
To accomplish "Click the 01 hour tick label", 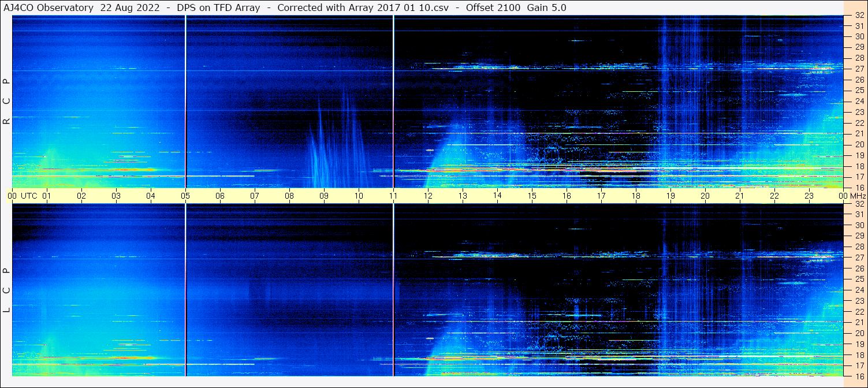I will pyautogui.click(x=47, y=196).
